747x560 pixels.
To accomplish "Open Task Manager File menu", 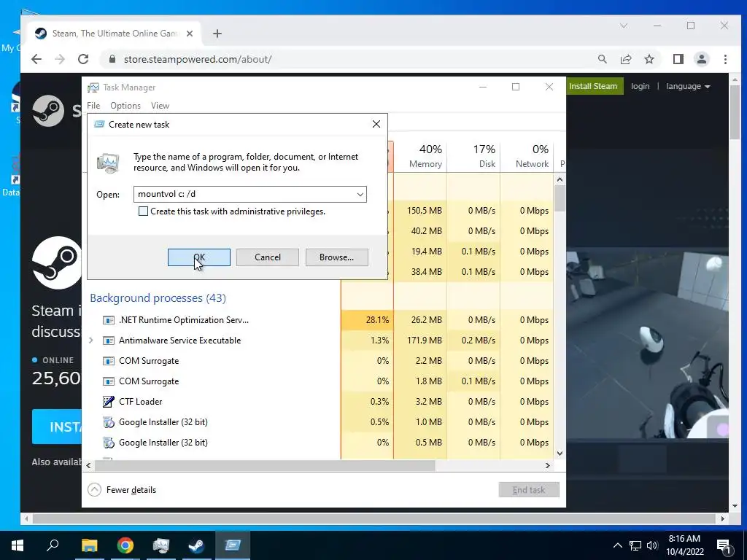I will pos(93,106).
